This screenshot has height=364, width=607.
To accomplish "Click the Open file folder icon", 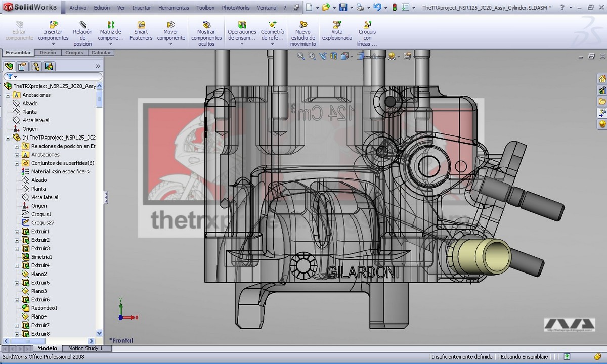I will coord(326,8).
